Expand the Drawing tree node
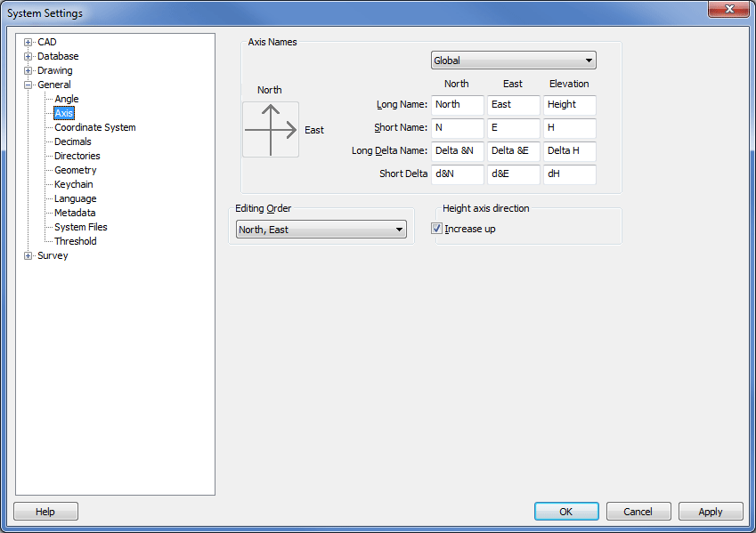The width and height of the screenshot is (756, 533). pos(28,70)
